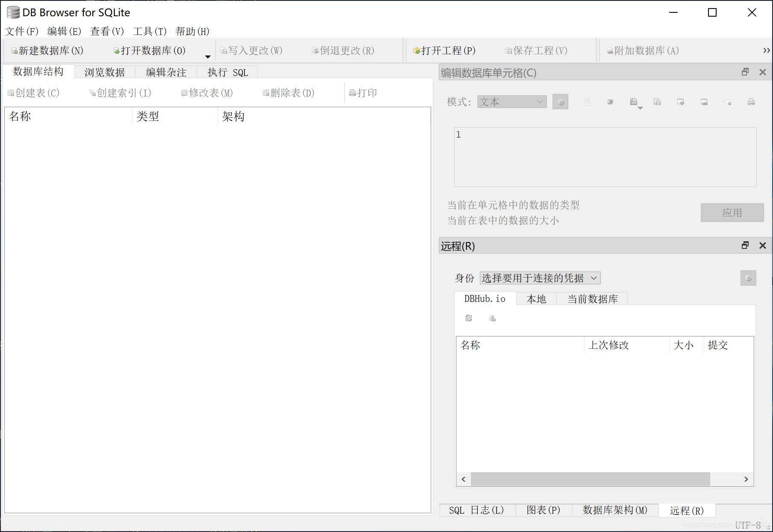773x532 pixels.
Task: Click the Attach Database (附加数据库) toolbar button
Action: click(x=643, y=51)
